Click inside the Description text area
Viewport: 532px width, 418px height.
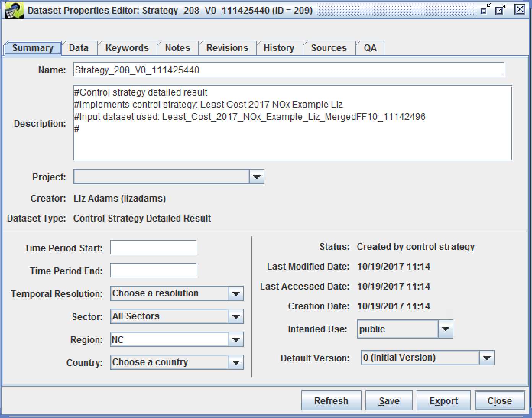(x=292, y=123)
